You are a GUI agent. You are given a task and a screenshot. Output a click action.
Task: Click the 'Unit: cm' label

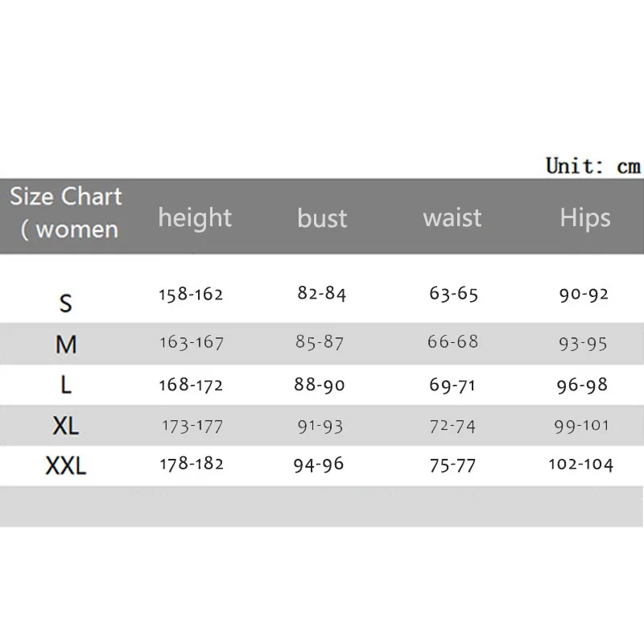[x=592, y=166]
